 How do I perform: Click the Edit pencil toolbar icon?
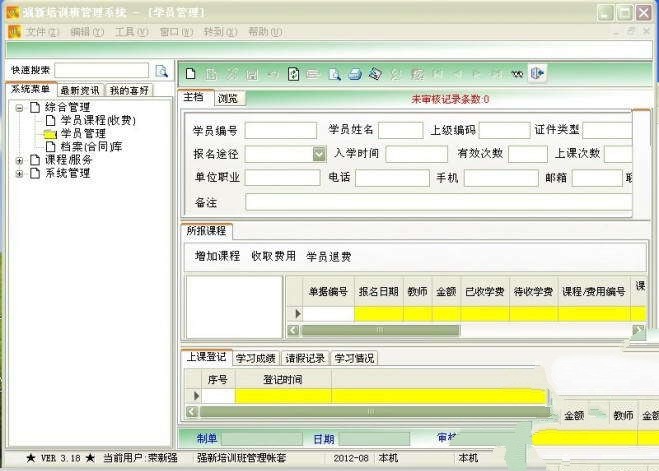[231, 74]
